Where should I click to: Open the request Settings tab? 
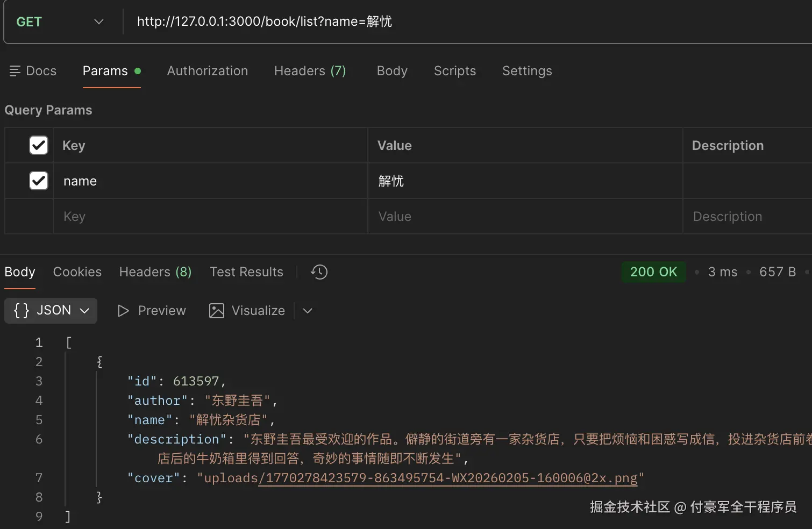[x=527, y=71]
